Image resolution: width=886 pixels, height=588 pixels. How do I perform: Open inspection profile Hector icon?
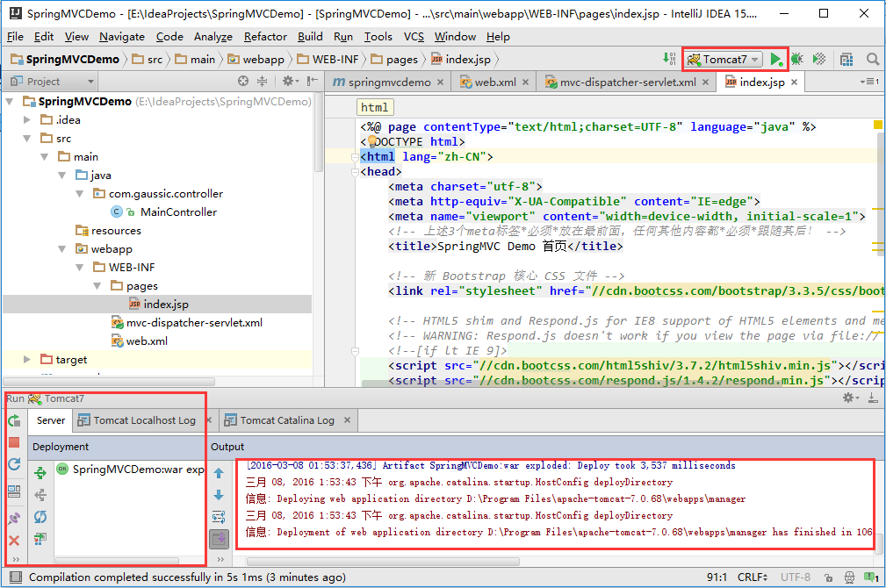(849, 577)
